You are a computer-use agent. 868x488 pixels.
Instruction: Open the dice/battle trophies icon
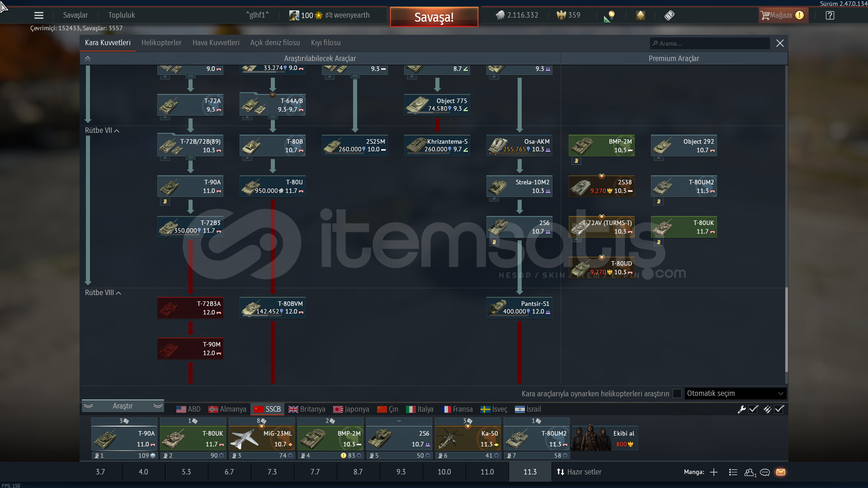tap(670, 15)
